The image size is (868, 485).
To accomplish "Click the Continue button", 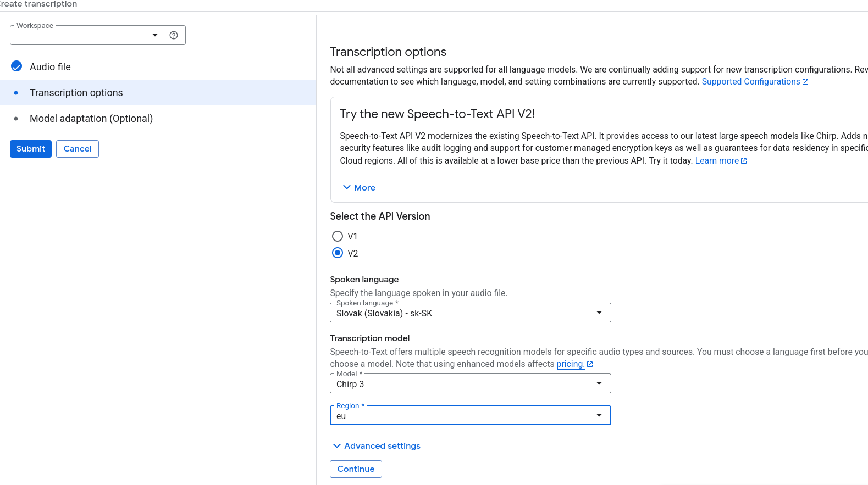I will (356, 469).
